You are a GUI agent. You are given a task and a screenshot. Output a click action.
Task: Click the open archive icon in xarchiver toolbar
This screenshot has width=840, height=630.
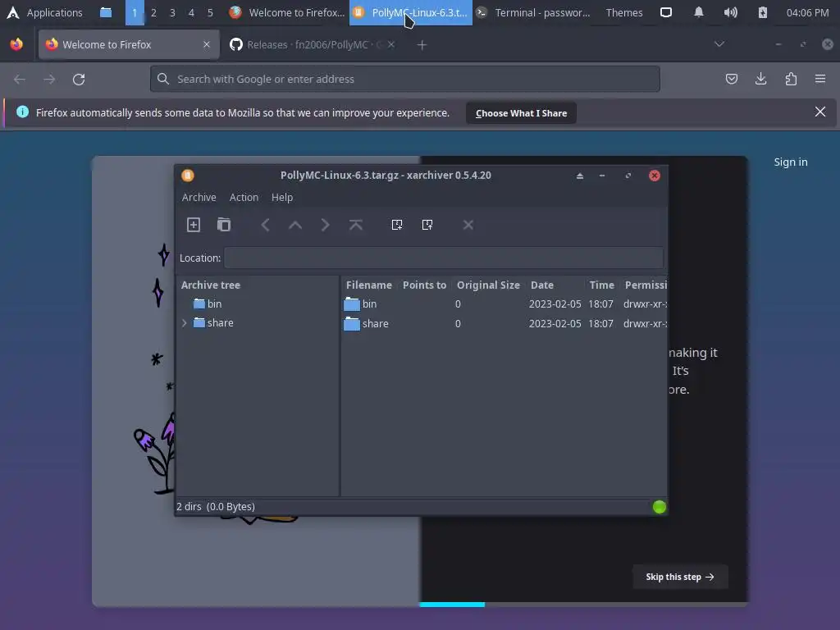point(224,225)
